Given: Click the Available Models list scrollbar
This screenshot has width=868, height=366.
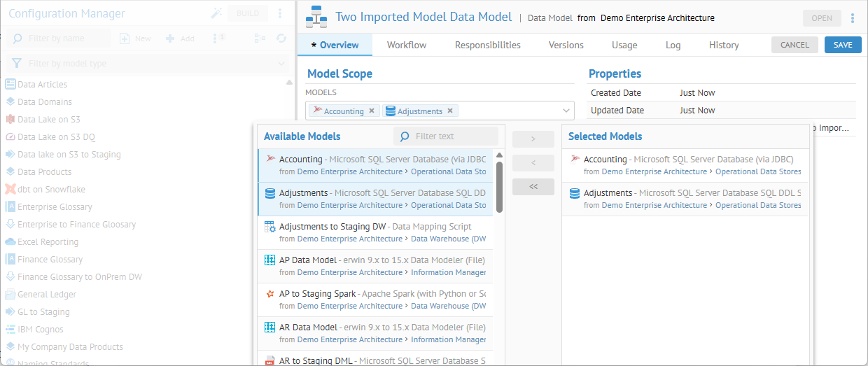Looking at the screenshot, I should click(x=499, y=187).
